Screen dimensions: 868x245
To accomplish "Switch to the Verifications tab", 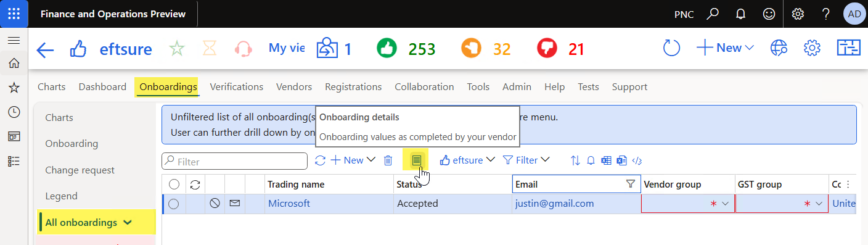I will [x=236, y=87].
